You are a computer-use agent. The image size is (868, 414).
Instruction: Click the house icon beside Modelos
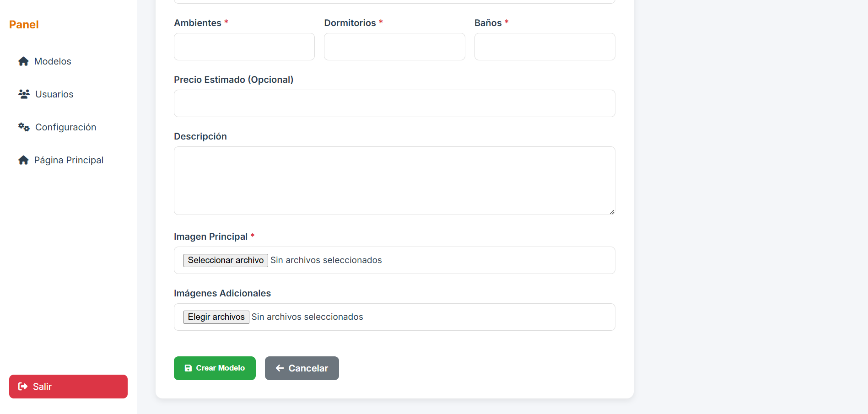click(x=23, y=61)
